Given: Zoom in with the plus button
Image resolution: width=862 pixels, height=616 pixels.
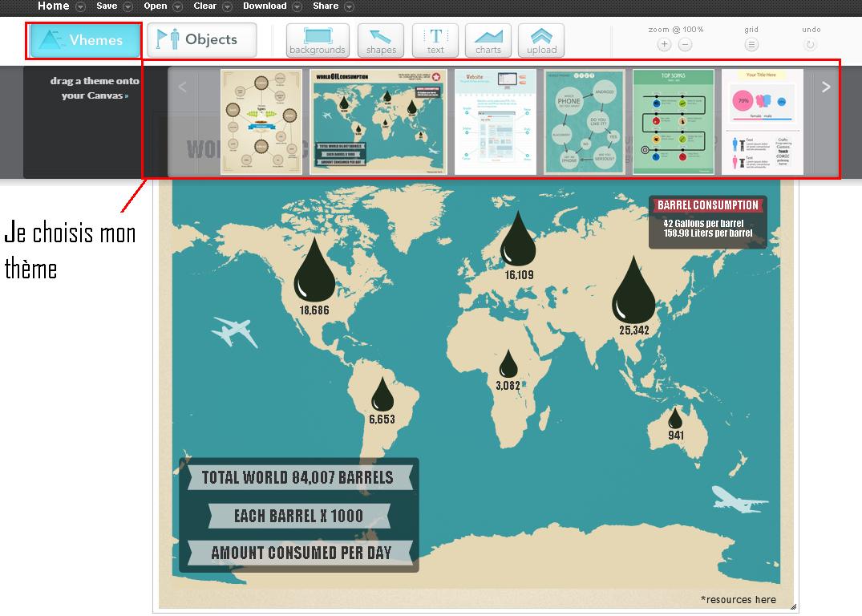Looking at the screenshot, I should pyautogui.click(x=664, y=45).
